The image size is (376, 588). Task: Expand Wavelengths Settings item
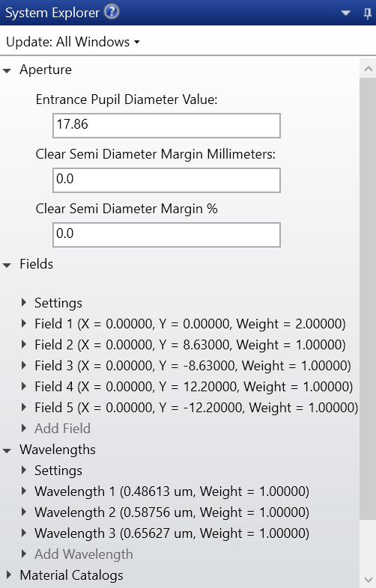24,470
